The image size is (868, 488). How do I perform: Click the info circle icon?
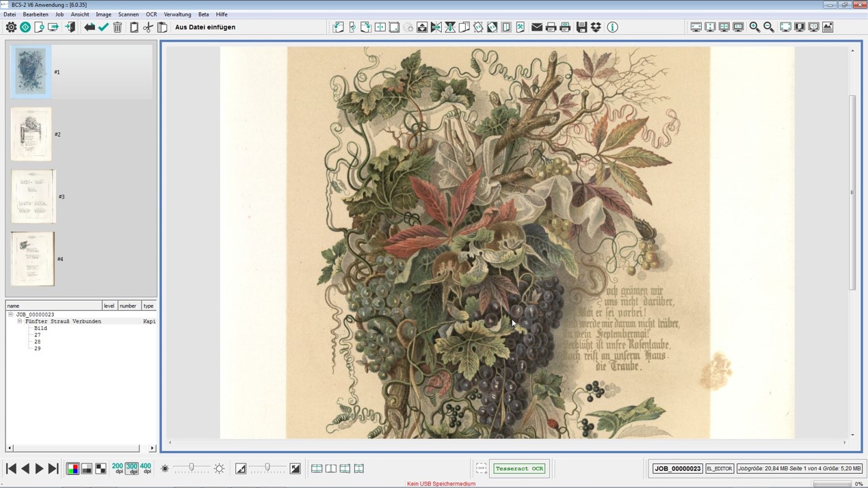(613, 27)
